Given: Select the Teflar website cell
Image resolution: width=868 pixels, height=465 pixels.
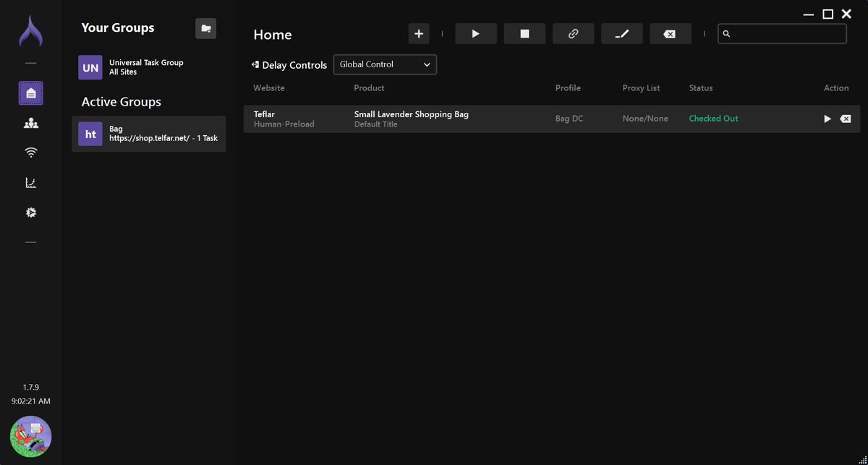Looking at the screenshot, I should (x=284, y=119).
